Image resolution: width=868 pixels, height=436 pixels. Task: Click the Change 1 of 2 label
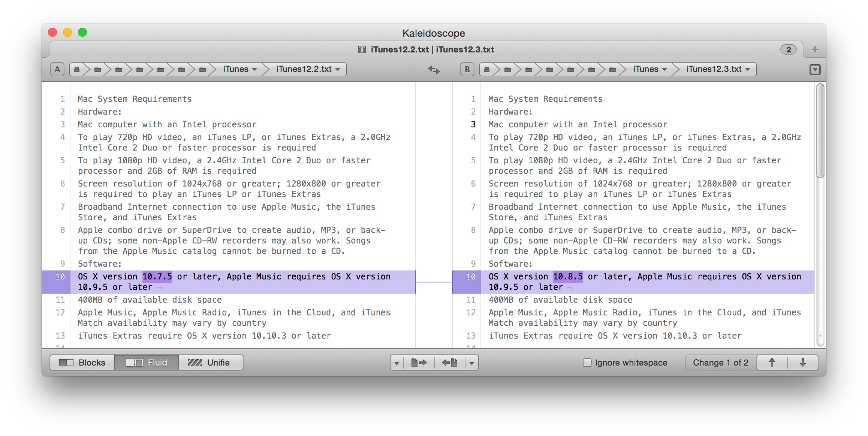pyautogui.click(x=720, y=363)
